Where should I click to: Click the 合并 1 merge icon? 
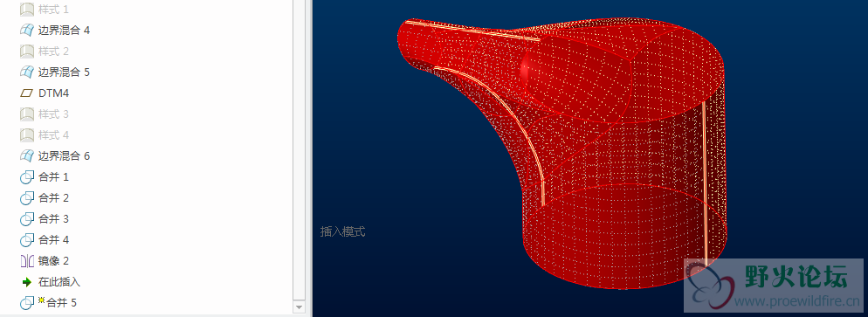point(26,177)
